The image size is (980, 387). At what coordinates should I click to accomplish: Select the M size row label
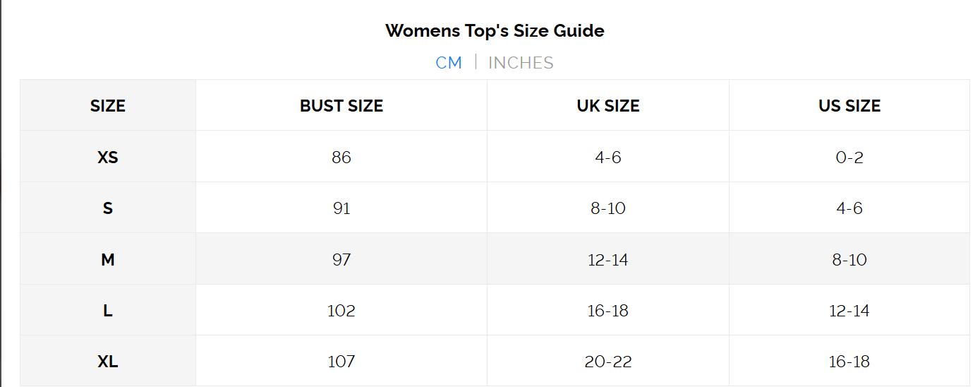click(x=108, y=260)
